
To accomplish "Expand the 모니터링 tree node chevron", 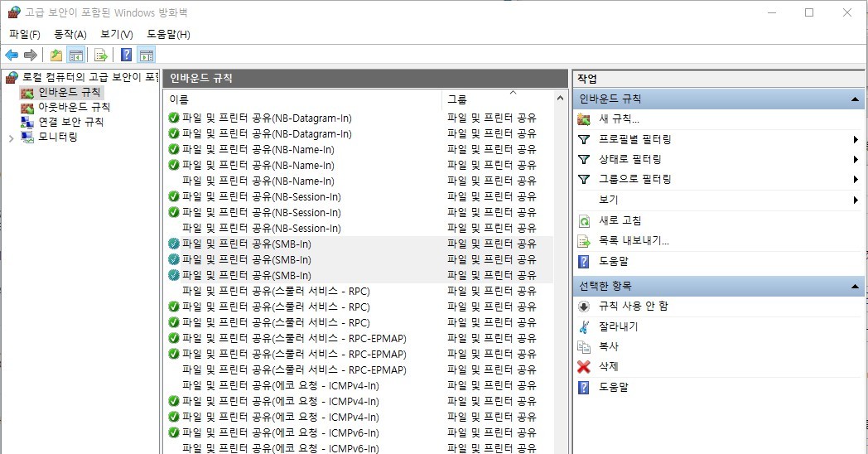I will click(x=11, y=138).
